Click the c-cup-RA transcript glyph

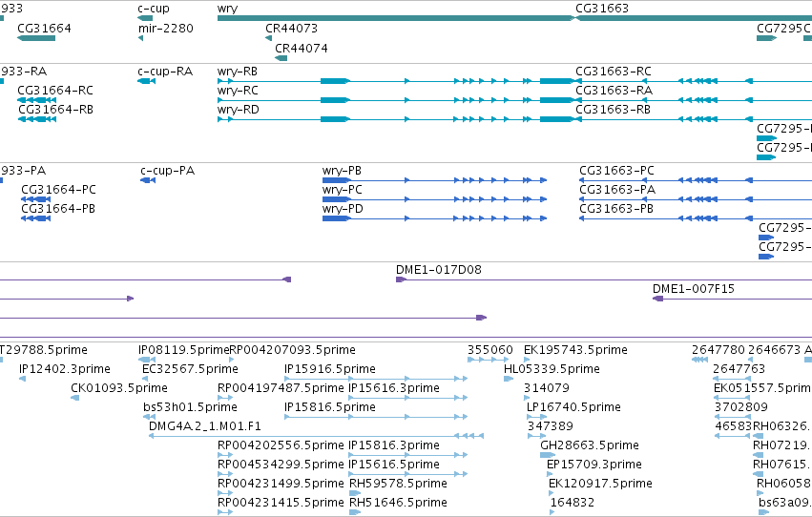(x=147, y=81)
